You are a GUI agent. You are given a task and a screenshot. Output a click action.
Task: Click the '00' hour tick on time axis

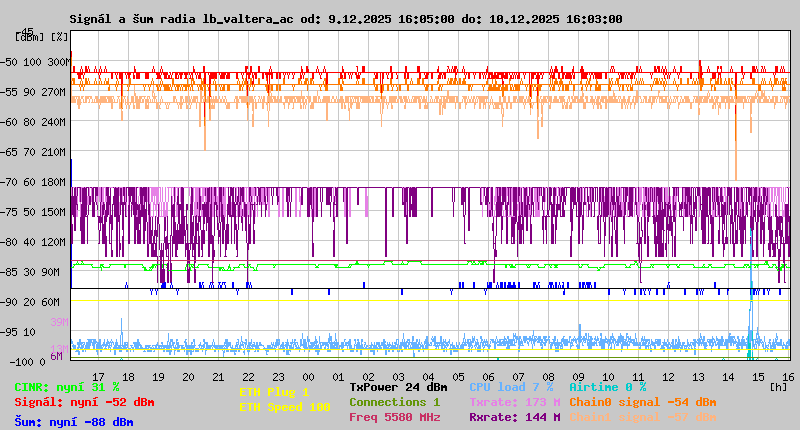308,377
